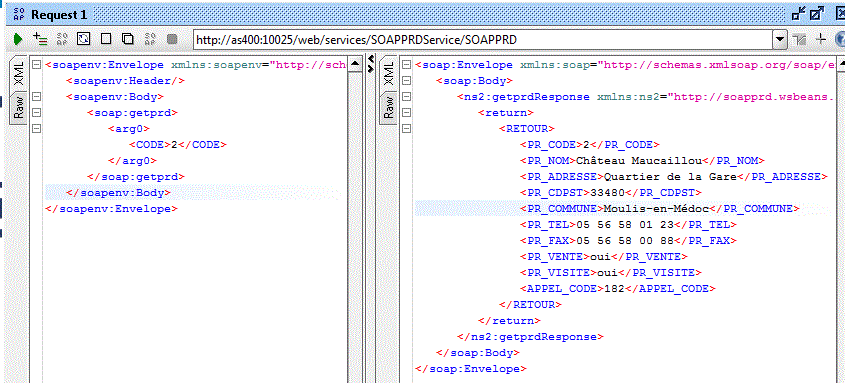Cancel the running request with grey stop icon
The image size is (845, 383).
(x=172, y=39)
